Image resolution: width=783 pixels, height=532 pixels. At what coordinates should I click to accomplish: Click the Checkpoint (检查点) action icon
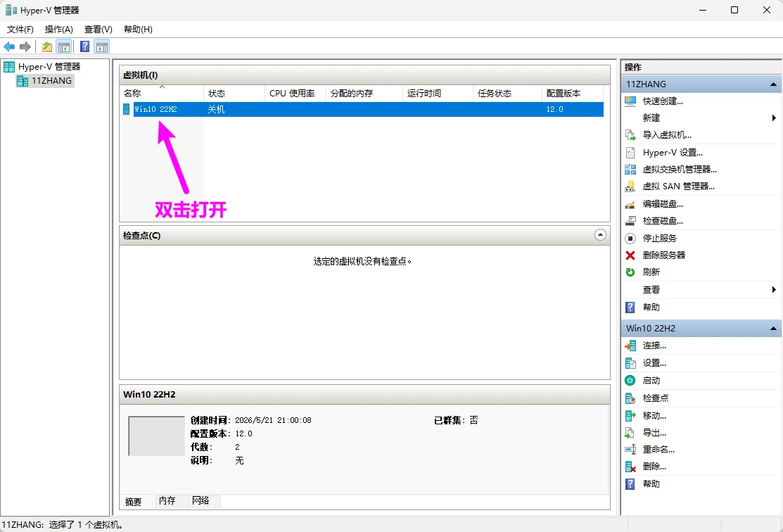click(630, 398)
